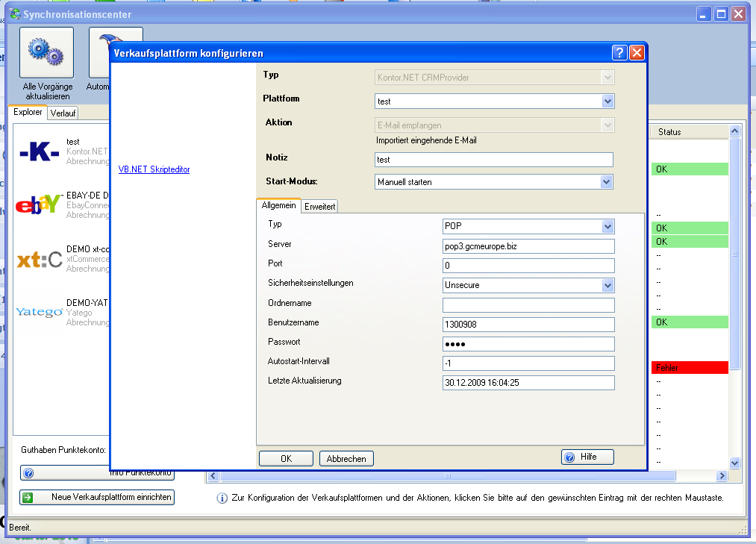Switch to the Verlauf tab
The height and width of the screenshot is (544, 756).
(63, 113)
